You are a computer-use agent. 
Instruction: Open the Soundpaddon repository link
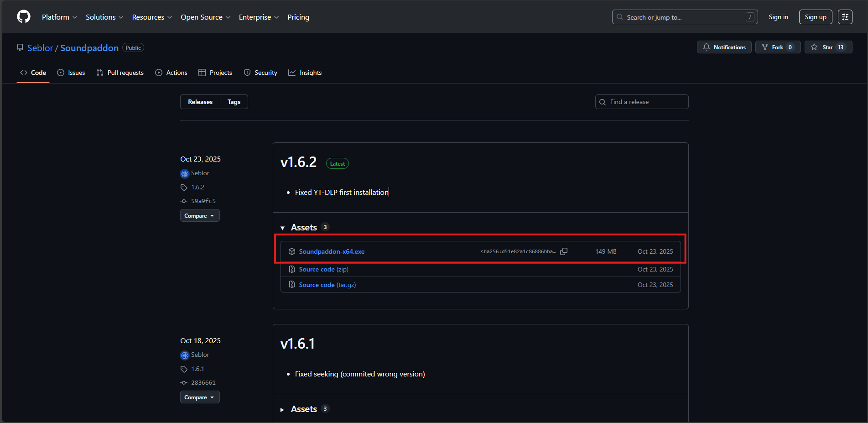89,48
